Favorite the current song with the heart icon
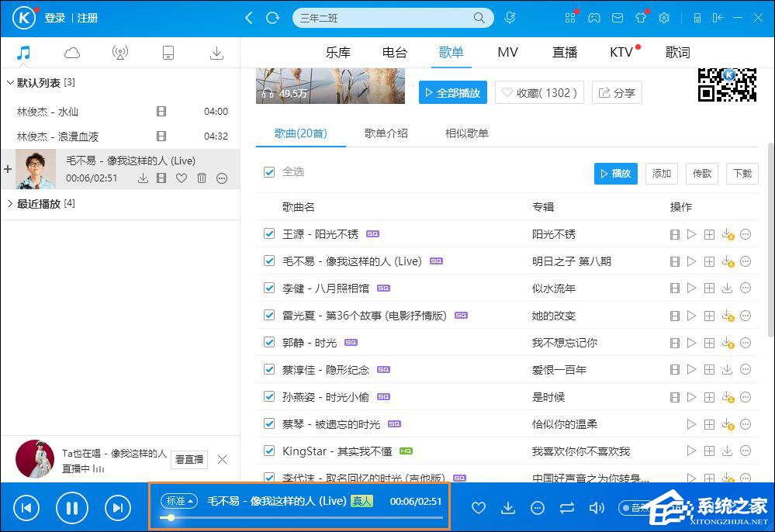The image size is (775, 532). tap(479, 508)
